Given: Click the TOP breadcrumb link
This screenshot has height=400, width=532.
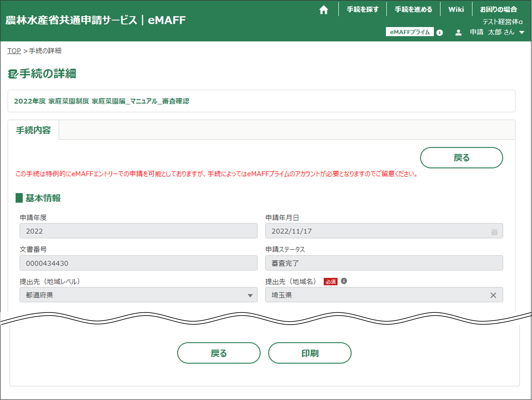Looking at the screenshot, I should click(14, 51).
